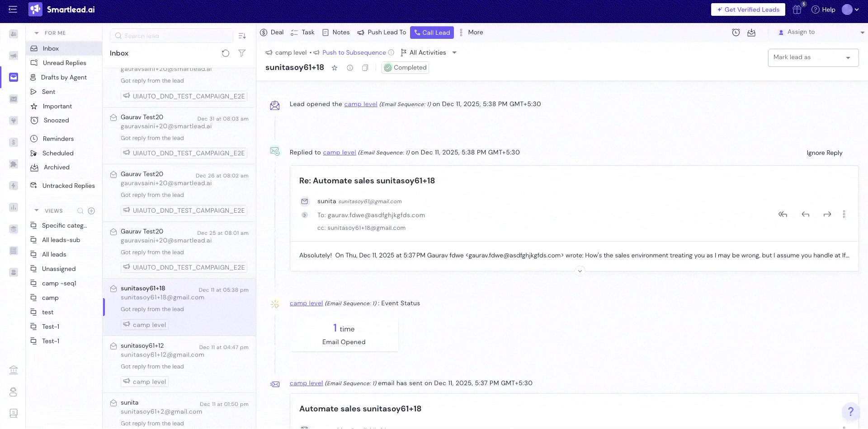Open the Mark lead as dropdown
868x429 pixels.
813,57
